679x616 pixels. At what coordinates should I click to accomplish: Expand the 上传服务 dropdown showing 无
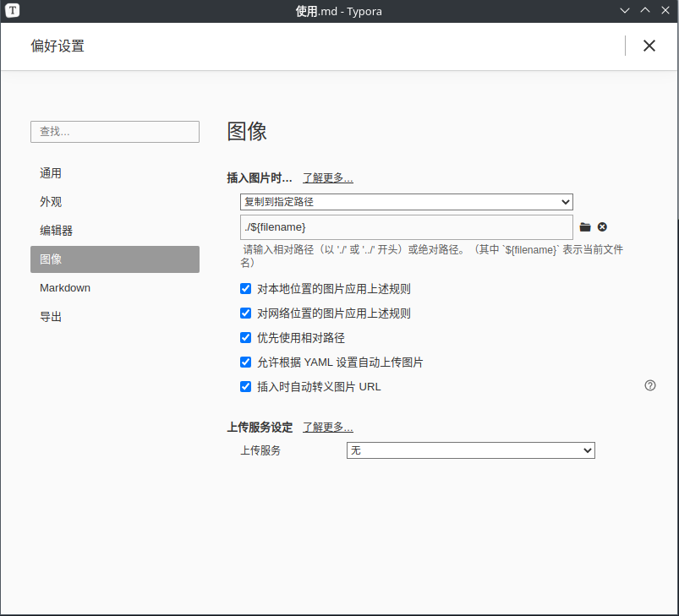(470, 451)
